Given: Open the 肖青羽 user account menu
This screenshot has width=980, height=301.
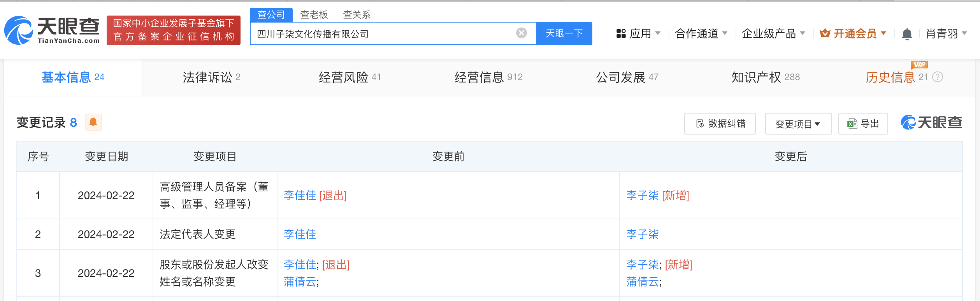Looking at the screenshot, I should [x=946, y=34].
